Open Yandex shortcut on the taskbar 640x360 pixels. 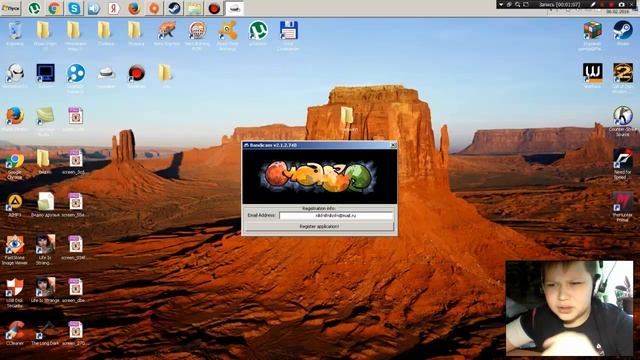114,8
